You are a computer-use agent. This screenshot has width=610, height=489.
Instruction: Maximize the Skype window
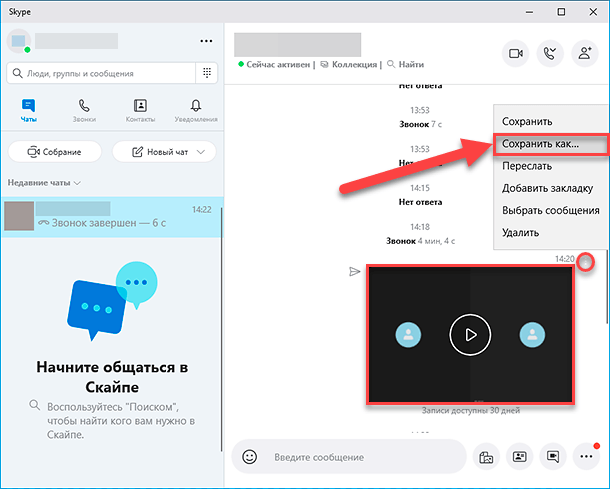point(561,12)
